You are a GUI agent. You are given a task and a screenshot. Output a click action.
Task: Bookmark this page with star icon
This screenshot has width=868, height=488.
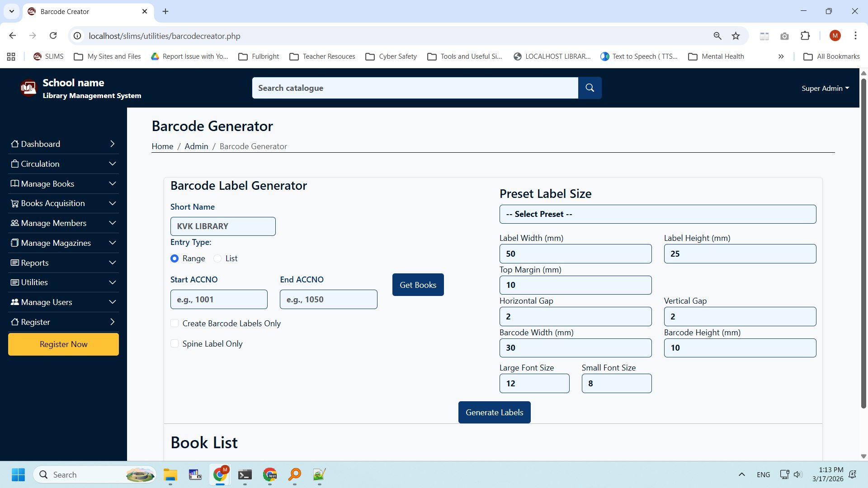736,36
